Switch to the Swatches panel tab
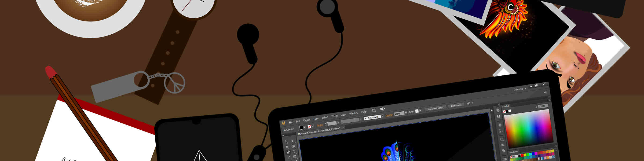Image resolution: width=644 pixels, height=161 pixels. click(x=514, y=152)
